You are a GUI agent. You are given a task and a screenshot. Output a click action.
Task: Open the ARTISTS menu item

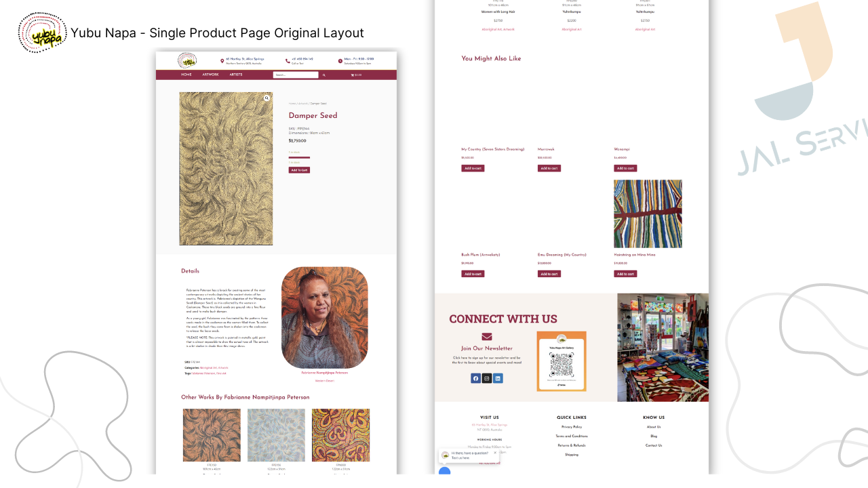pyautogui.click(x=236, y=75)
